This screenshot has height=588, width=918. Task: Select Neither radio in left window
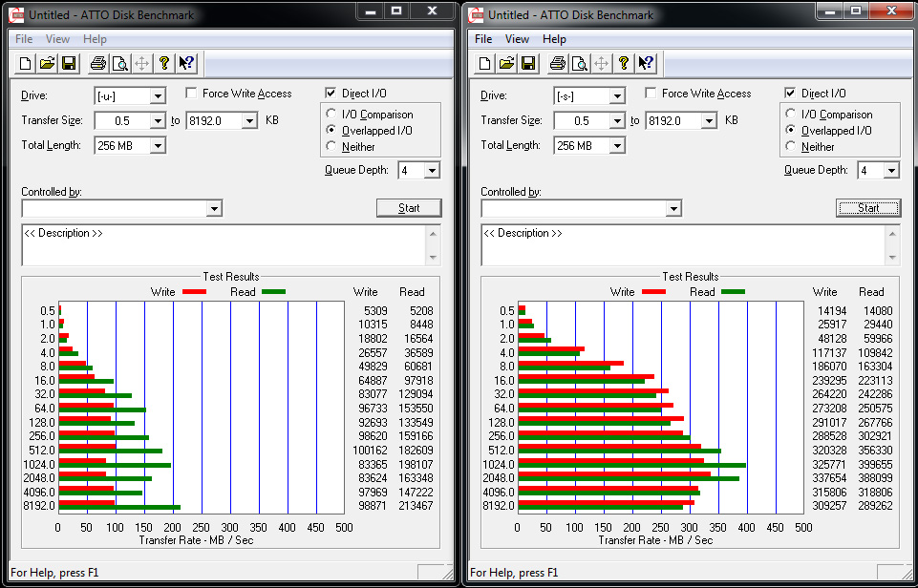(331, 146)
